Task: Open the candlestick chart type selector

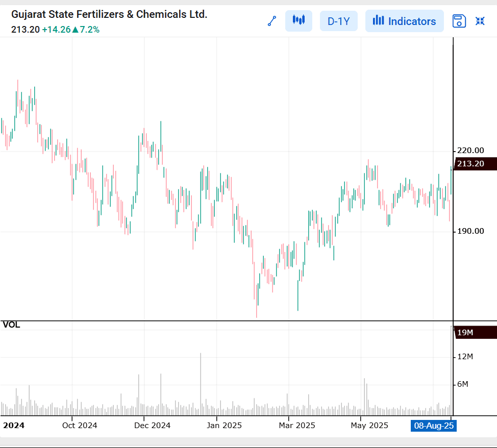Action: click(x=299, y=21)
